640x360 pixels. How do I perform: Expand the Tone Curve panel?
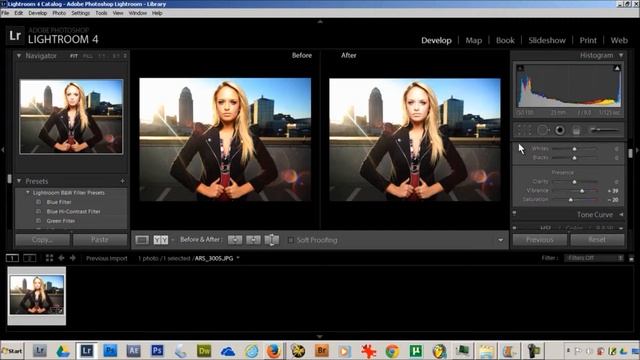pyautogui.click(x=621, y=214)
